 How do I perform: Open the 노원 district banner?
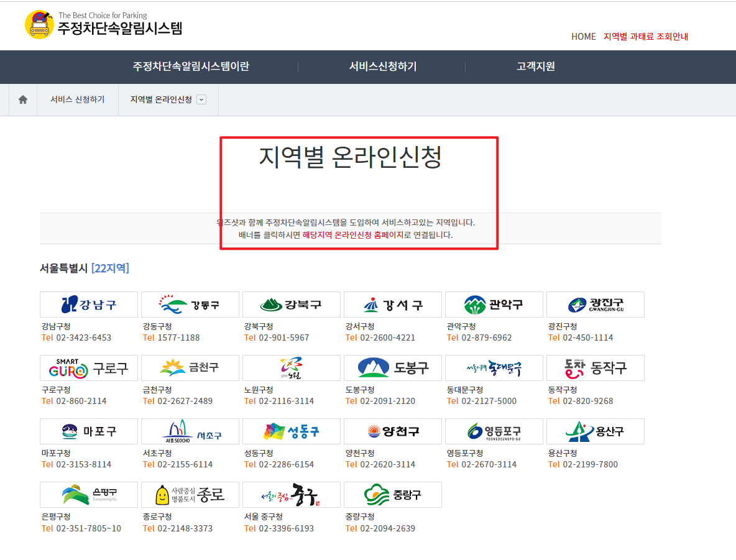(292, 368)
